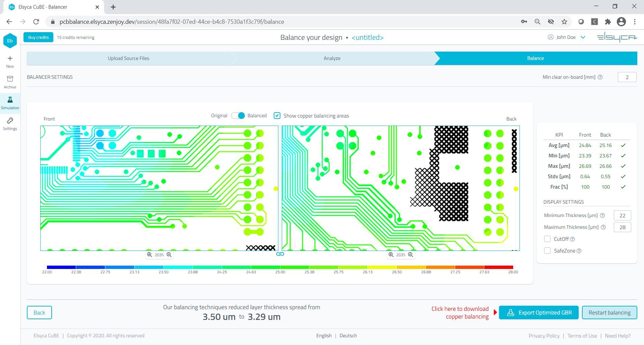644x345 pixels.
Task: Click the browser zoom magnifier icon
Action: coord(537,22)
